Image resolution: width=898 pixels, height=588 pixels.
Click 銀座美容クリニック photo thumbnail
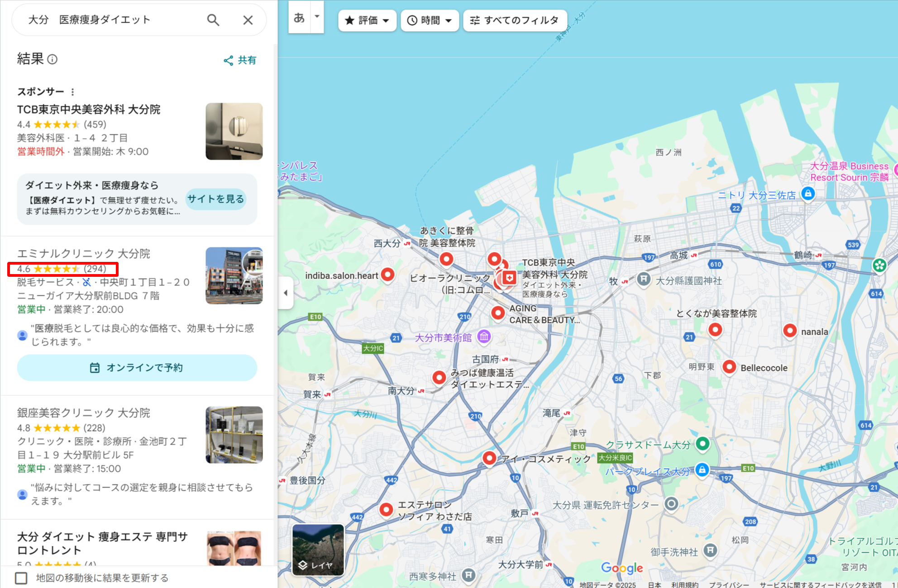[234, 435]
